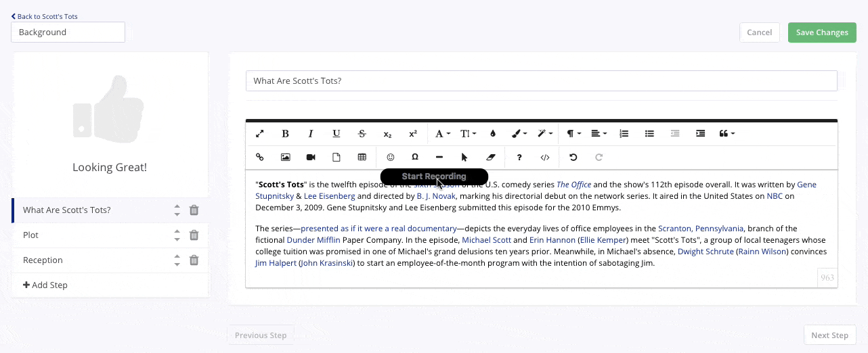Insert an unordered bullet list
Screen dimensions: 868x353
649,134
